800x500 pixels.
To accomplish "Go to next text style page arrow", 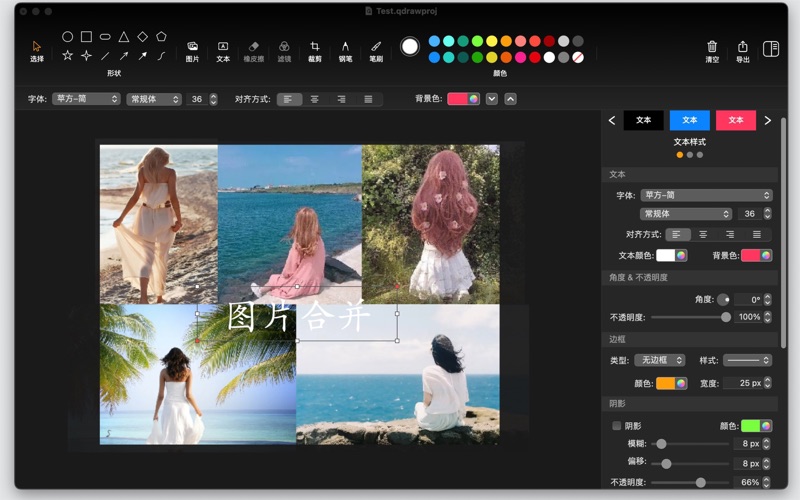I will pyautogui.click(x=768, y=120).
